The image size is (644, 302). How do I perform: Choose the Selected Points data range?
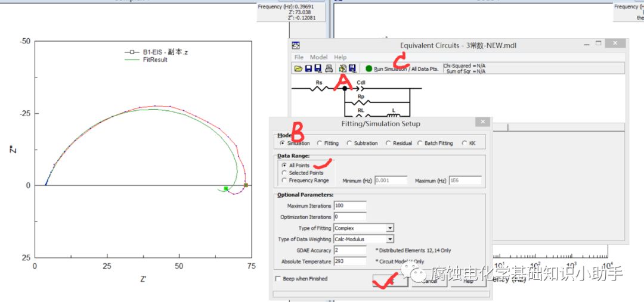(284, 173)
